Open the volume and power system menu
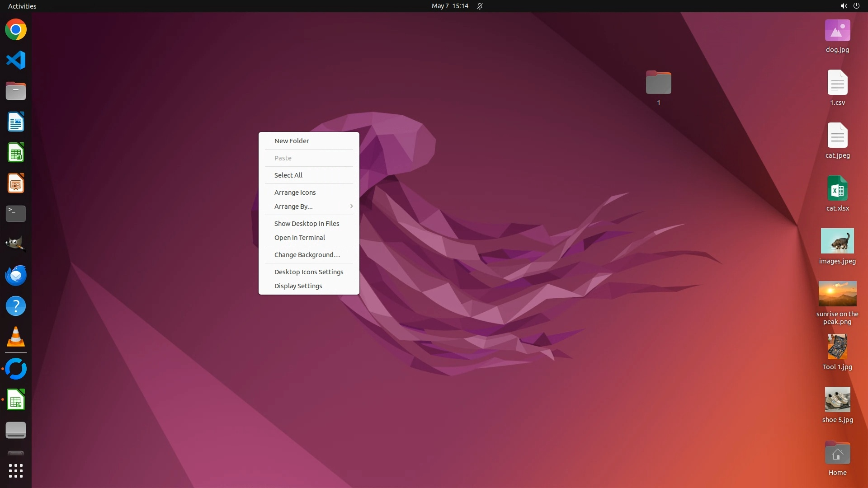The width and height of the screenshot is (868, 488). pos(849,6)
